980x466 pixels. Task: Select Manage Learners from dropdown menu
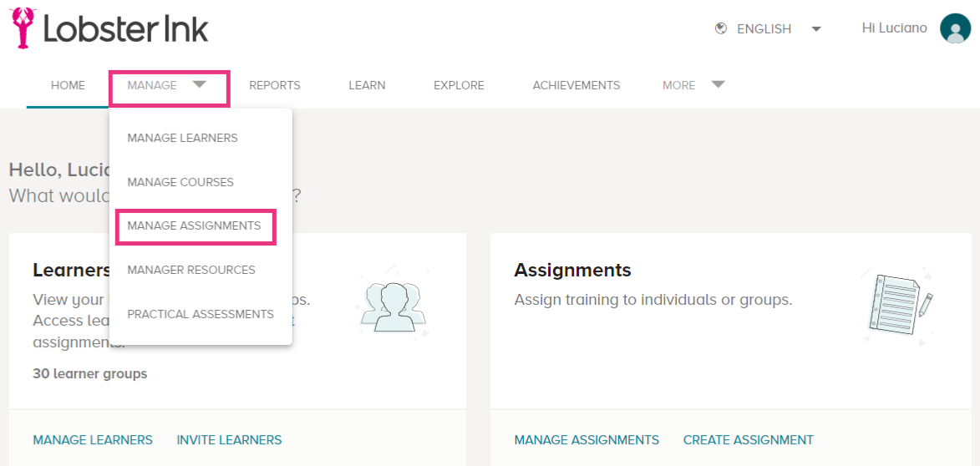(x=182, y=138)
